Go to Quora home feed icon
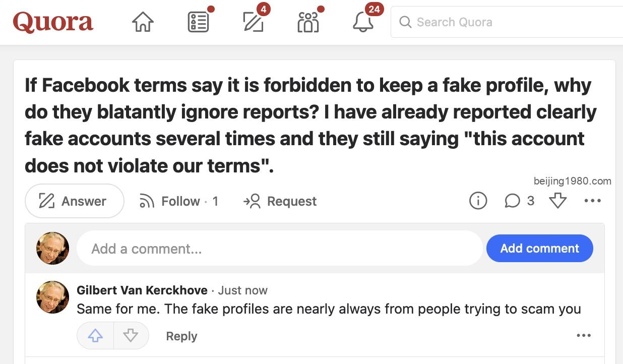Image resolution: width=623 pixels, height=364 pixels. point(143,22)
